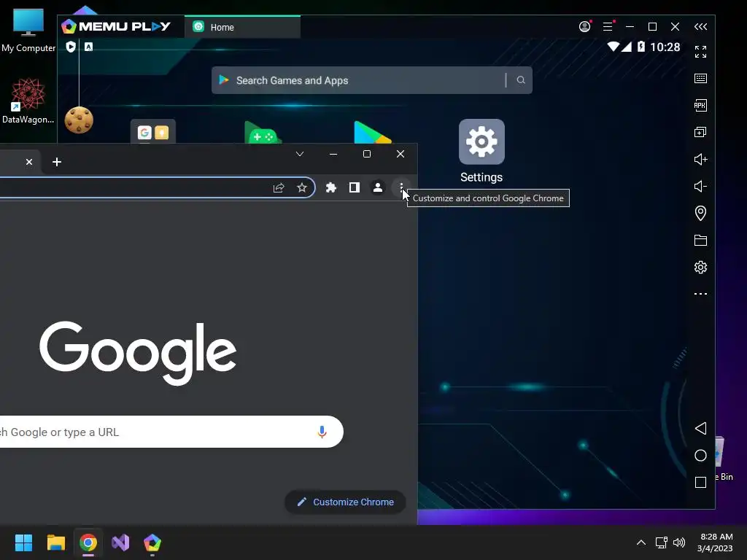Open Google Play Store app icon

click(373, 133)
